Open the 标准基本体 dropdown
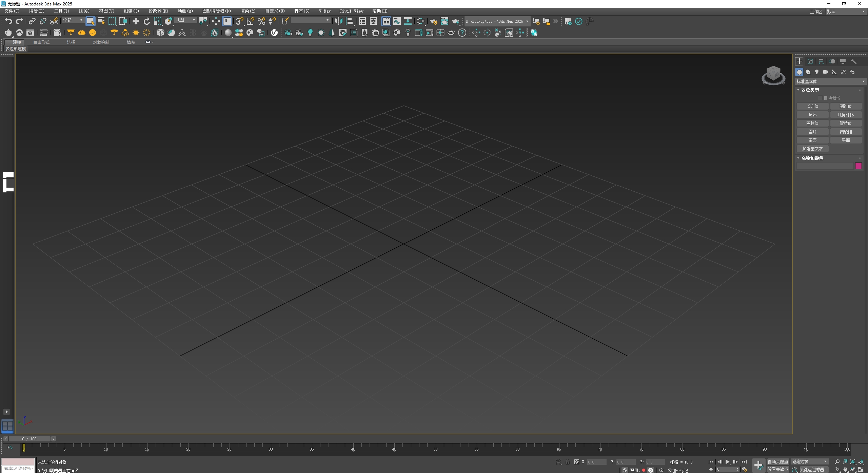The image size is (868, 473). tap(830, 81)
